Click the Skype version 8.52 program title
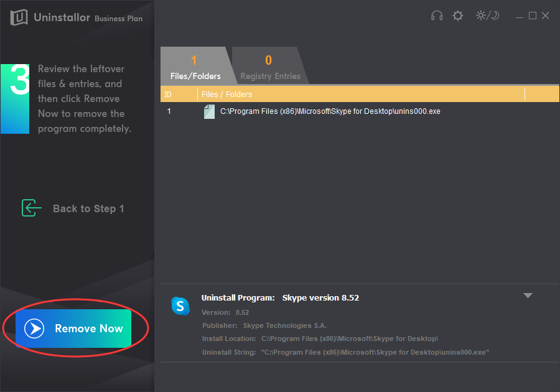Viewport: 560px width, 392px height. pyautogui.click(x=320, y=298)
